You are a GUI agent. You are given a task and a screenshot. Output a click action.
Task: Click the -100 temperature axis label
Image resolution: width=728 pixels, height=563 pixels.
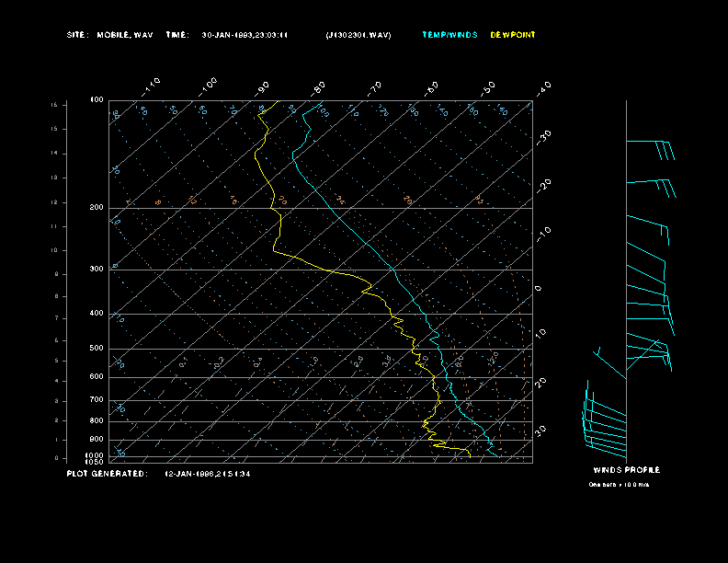coord(208,86)
